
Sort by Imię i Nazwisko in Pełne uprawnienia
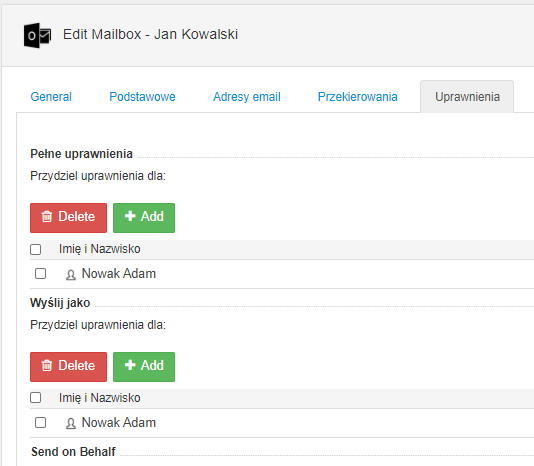pos(99,249)
